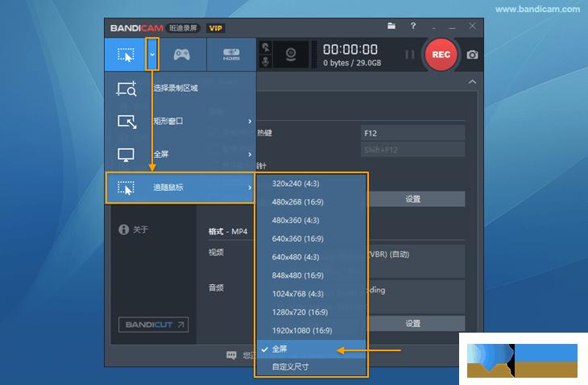Edit the F12 hotkey field
The image size is (588, 385).
click(x=412, y=133)
